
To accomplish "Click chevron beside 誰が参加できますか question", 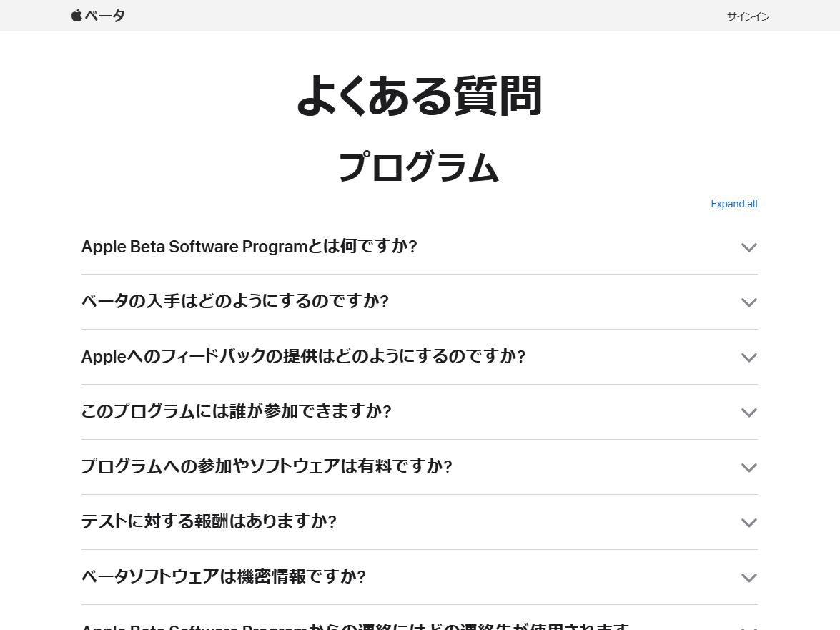I will 749,413.
